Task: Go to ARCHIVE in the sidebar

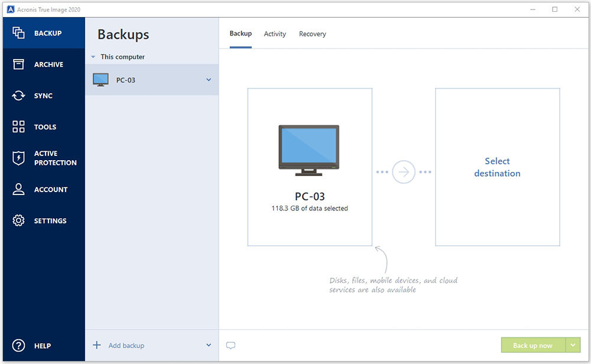Action: pyautogui.click(x=48, y=64)
